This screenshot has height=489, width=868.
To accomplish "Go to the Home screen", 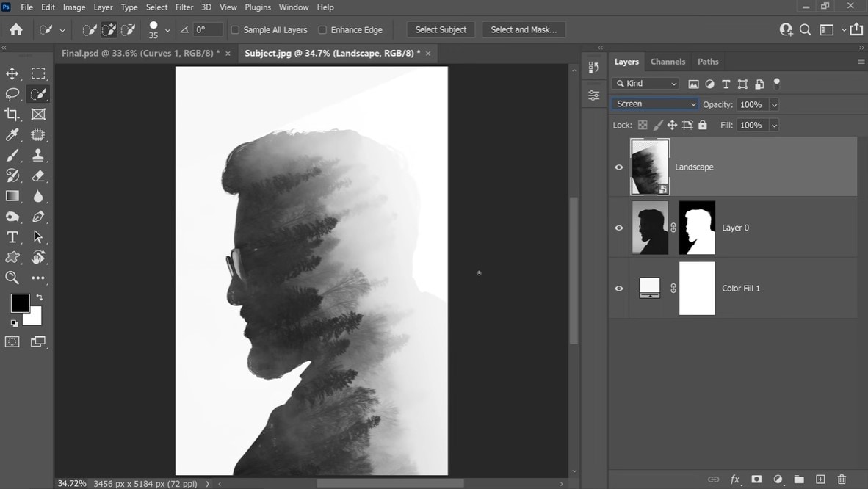I will 16,29.
